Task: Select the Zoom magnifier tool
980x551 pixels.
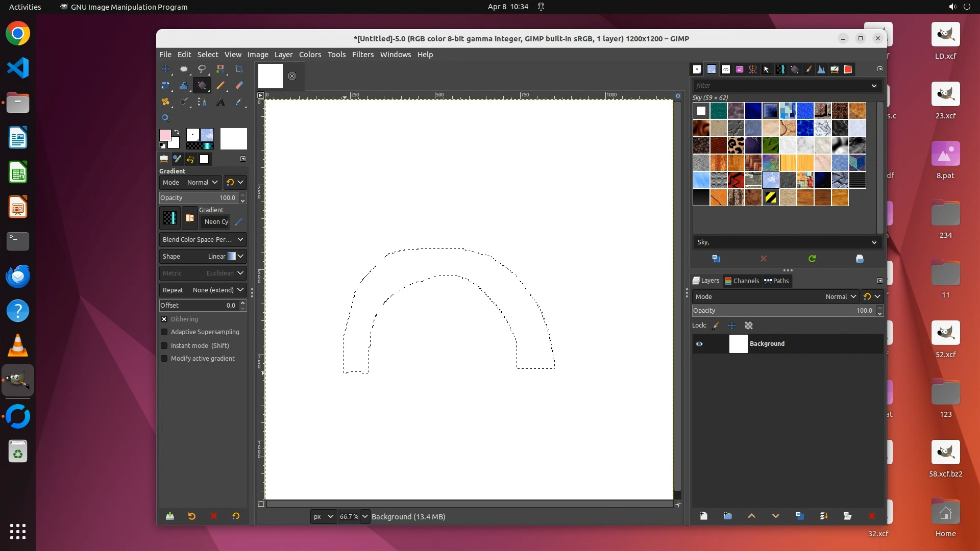Action: coord(165,118)
